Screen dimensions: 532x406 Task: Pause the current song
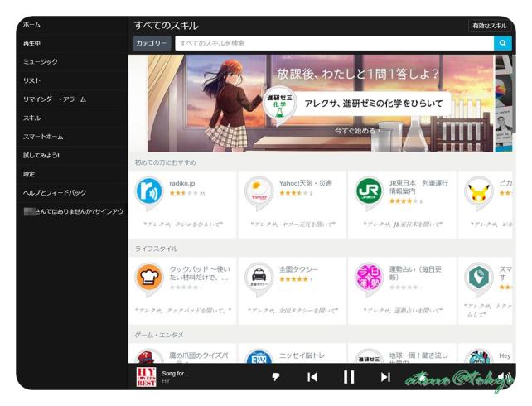tap(349, 377)
